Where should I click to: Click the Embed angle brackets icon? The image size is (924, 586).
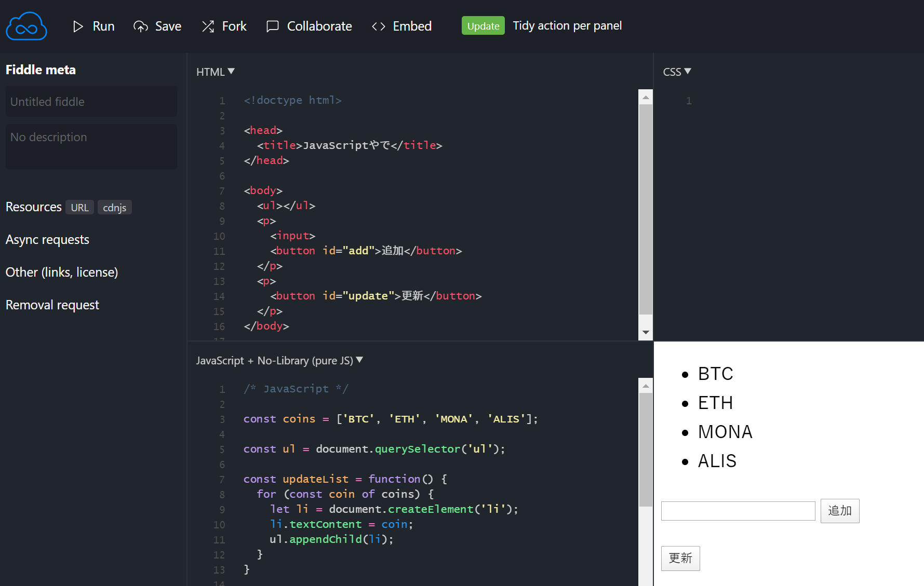379,26
